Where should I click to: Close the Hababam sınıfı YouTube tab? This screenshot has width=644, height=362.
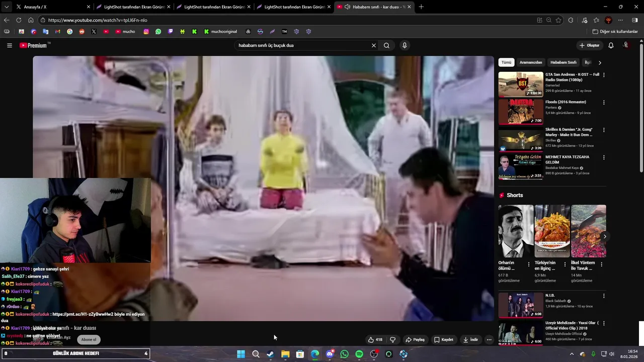point(409,7)
